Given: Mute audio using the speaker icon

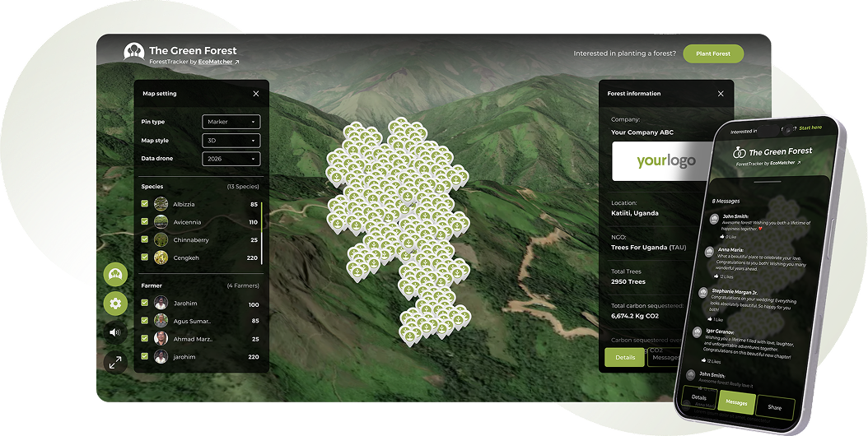Looking at the screenshot, I should coord(115,332).
